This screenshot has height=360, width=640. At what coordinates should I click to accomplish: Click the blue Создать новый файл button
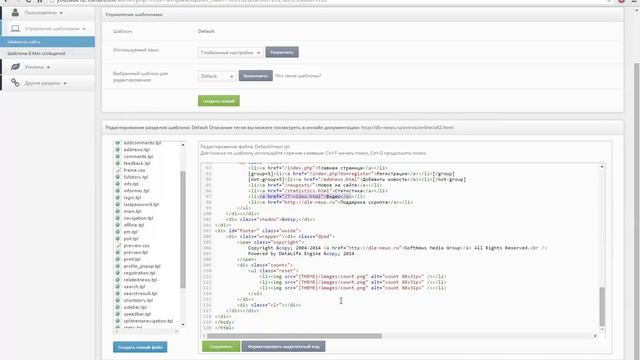point(140,347)
